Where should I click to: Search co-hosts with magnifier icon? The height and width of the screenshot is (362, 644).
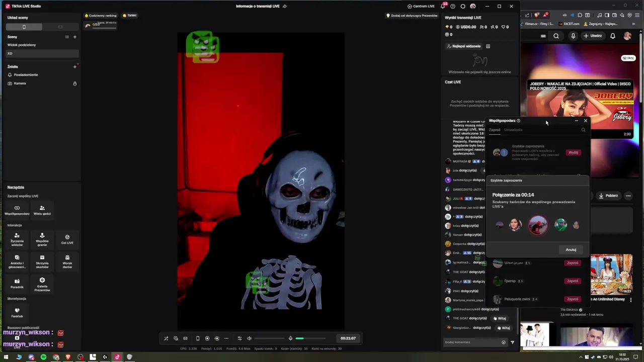pyautogui.click(x=583, y=130)
